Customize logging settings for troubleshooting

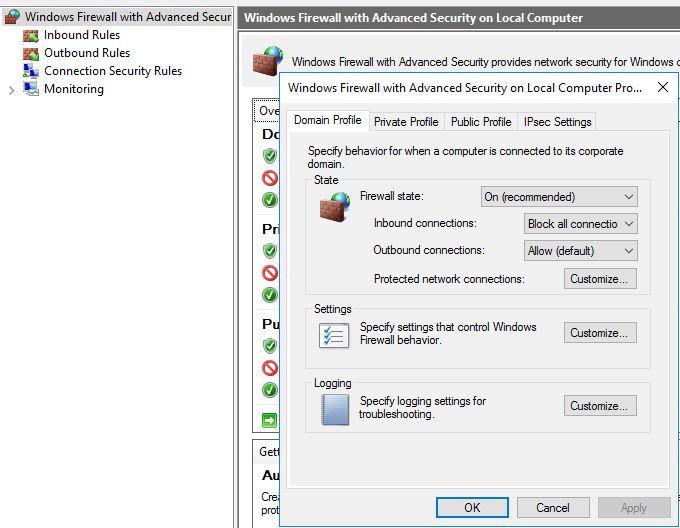point(600,406)
